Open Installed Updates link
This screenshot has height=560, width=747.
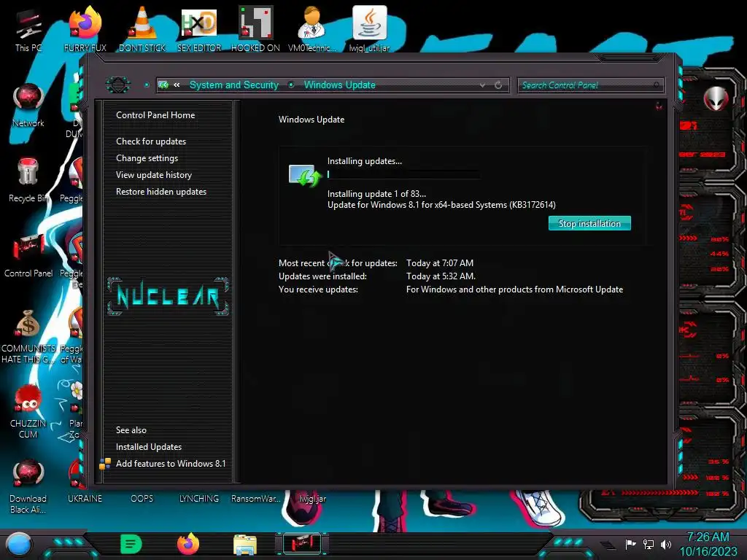pyautogui.click(x=149, y=447)
